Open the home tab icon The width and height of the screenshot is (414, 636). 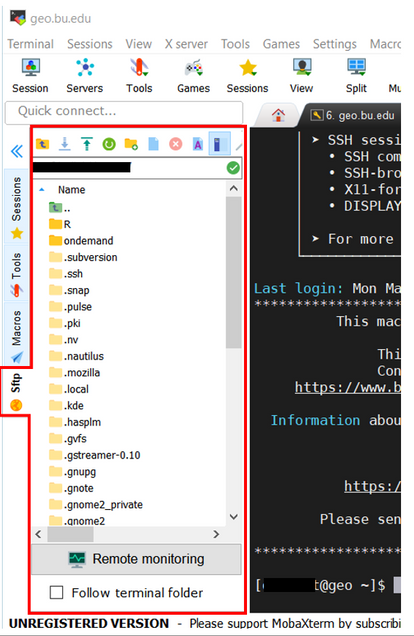pos(278,115)
